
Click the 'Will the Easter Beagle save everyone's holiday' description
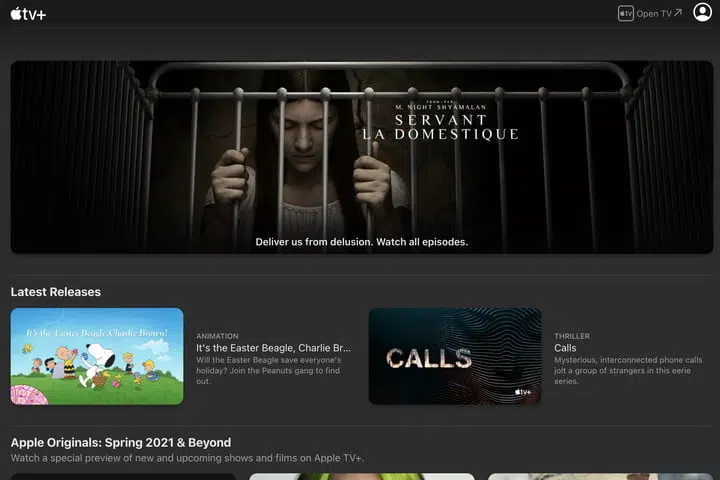point(271,371)
